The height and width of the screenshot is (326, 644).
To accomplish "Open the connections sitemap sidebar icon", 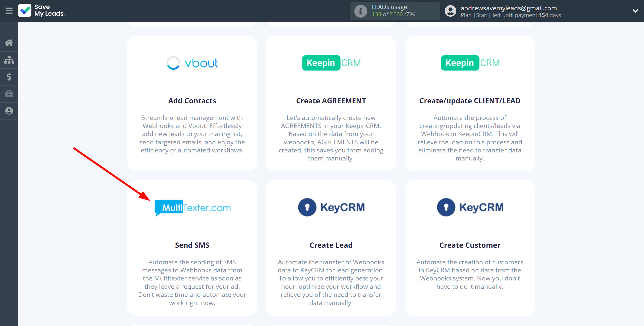I will pyautogui.click(x=9, y=60).
